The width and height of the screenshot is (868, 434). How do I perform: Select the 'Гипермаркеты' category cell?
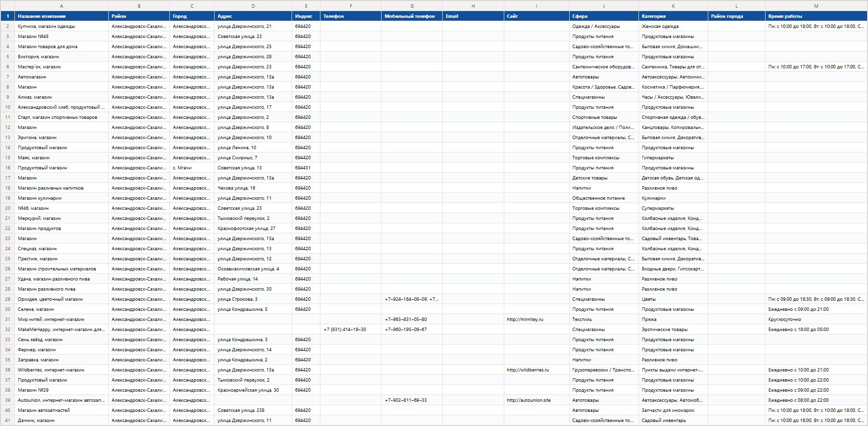pyautogui.click(x=673, y=158)
